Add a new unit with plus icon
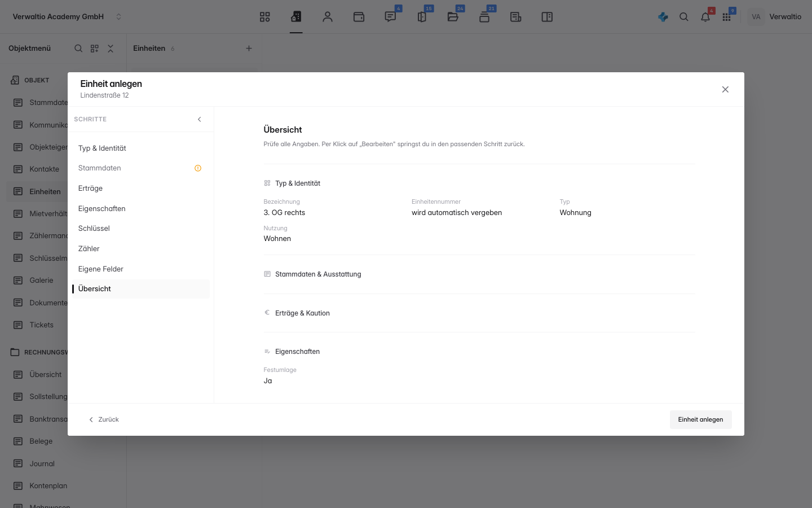This screenshot has width=812, height=508. coord(249,49)
